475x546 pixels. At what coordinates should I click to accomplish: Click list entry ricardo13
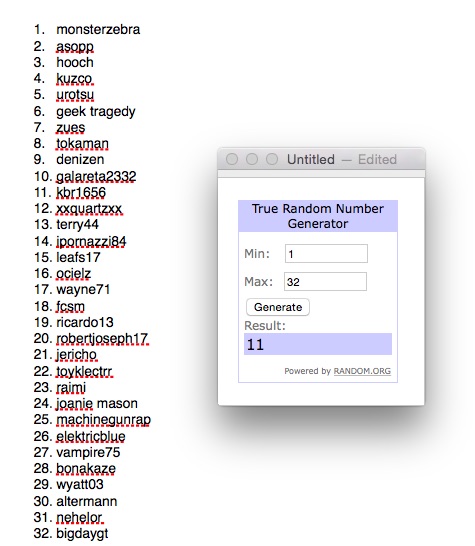point(85,322)
